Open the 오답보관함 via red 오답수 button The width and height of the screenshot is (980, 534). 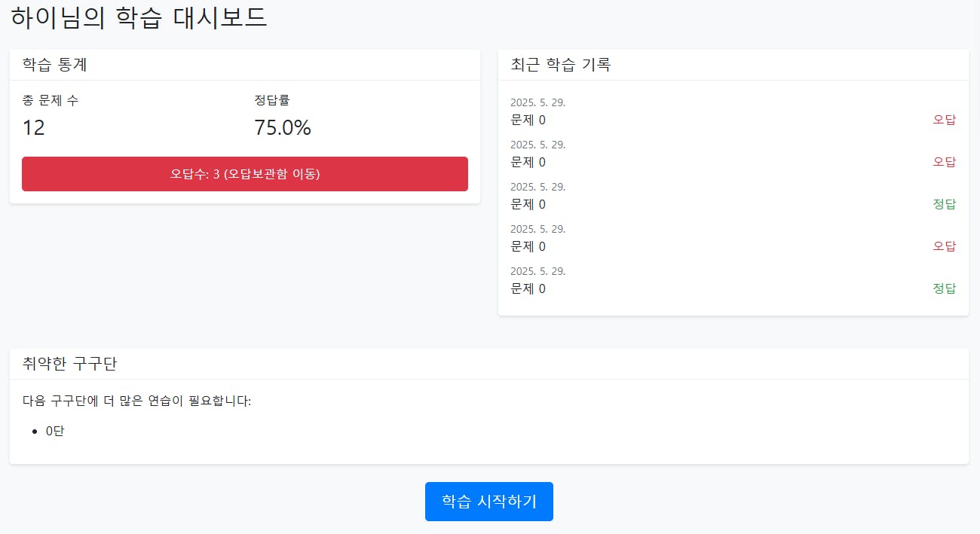click(245, 174)
